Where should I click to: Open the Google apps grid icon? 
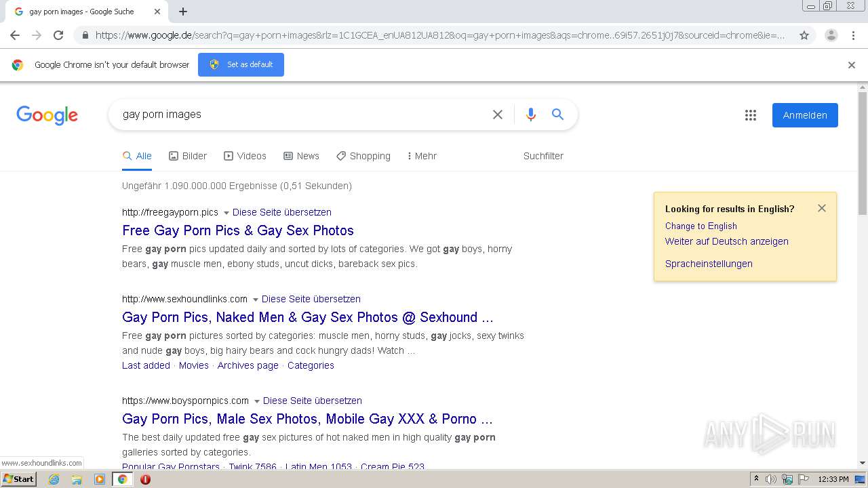(x=750, y=115)
